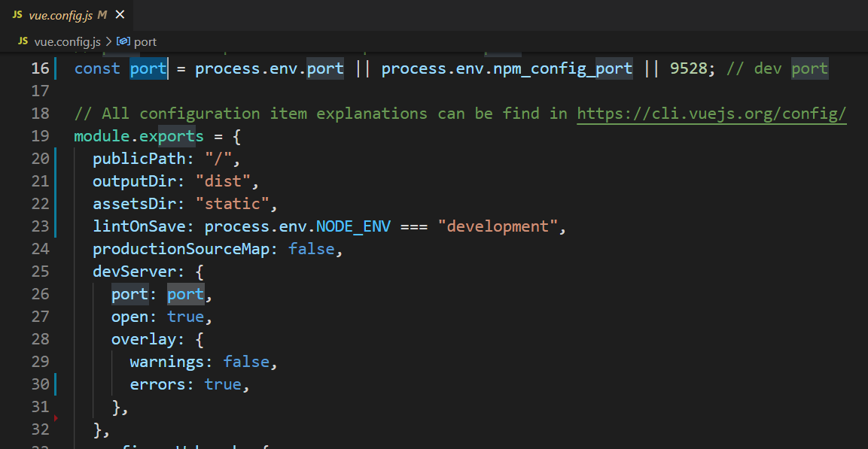Click the '// dev port' comment
The width and height of the screenshot is (868, 449).
pos(777,68)
